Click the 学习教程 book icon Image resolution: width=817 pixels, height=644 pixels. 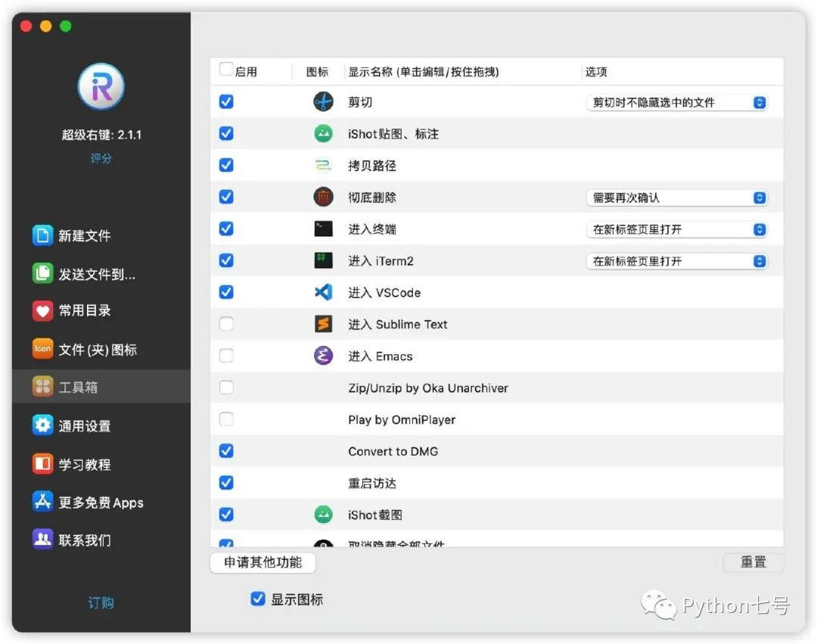pyautogui.click(x=42, y=464)
